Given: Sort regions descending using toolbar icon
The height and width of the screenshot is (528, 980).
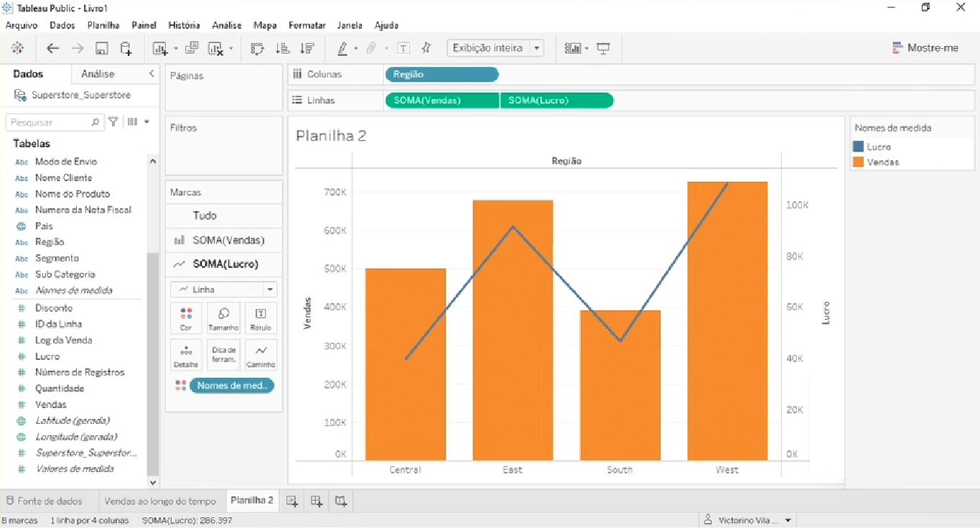Looking at the screenshot, I should tap(307, 47).
